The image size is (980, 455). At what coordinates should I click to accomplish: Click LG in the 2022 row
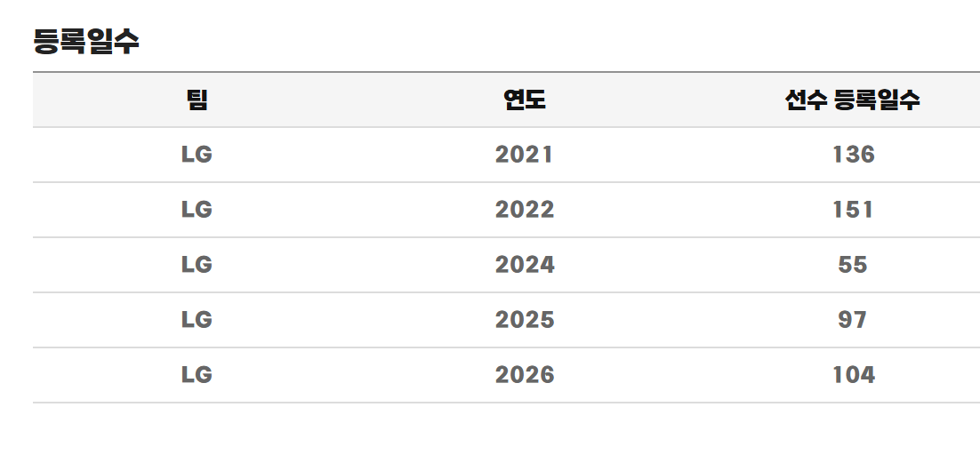point(197,210)
